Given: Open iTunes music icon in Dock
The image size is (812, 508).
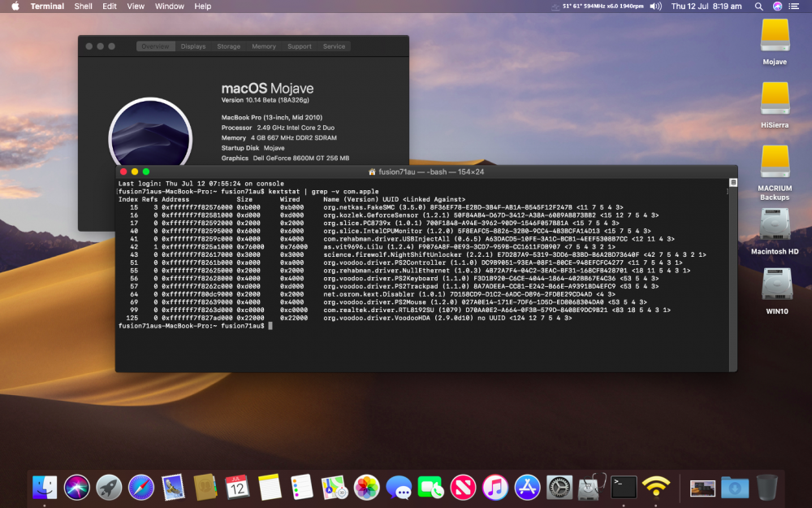Looking at the screenshot, I should pyautogui.click(x=495, y=488).
